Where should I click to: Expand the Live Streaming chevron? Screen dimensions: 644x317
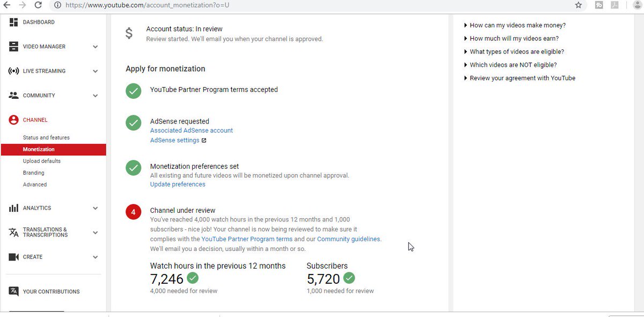tap(95, 71)
